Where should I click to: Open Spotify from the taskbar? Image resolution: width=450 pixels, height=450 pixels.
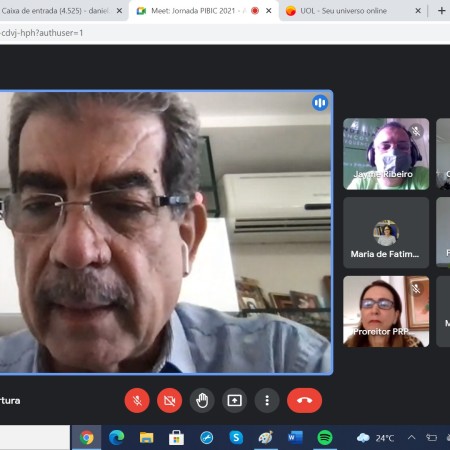click(325, 437)
